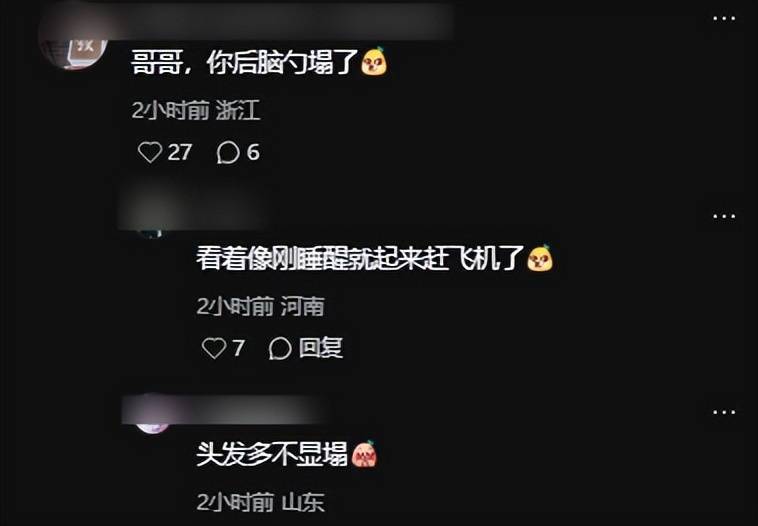
Task: Like the comment with 27 likes
Action: 150,152
